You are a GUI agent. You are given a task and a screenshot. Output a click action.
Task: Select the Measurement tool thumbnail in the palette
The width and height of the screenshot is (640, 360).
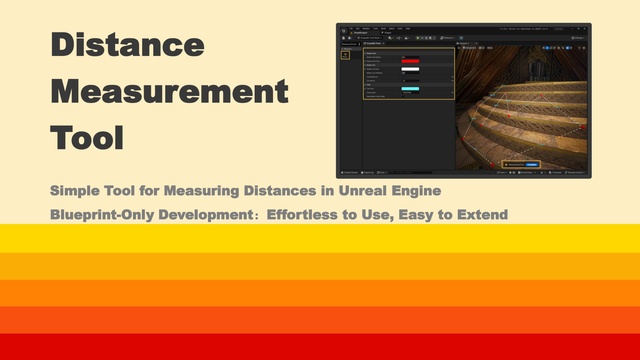[x=345, y=55]
